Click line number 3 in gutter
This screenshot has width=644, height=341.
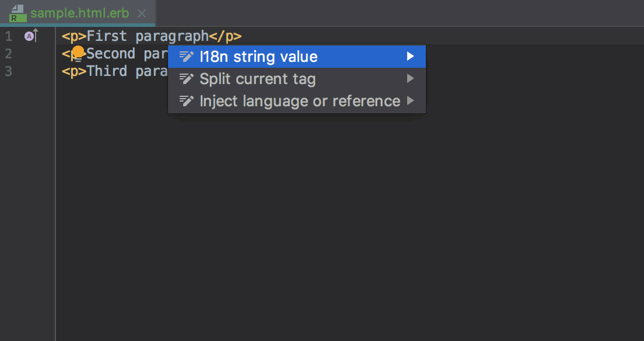9,72
